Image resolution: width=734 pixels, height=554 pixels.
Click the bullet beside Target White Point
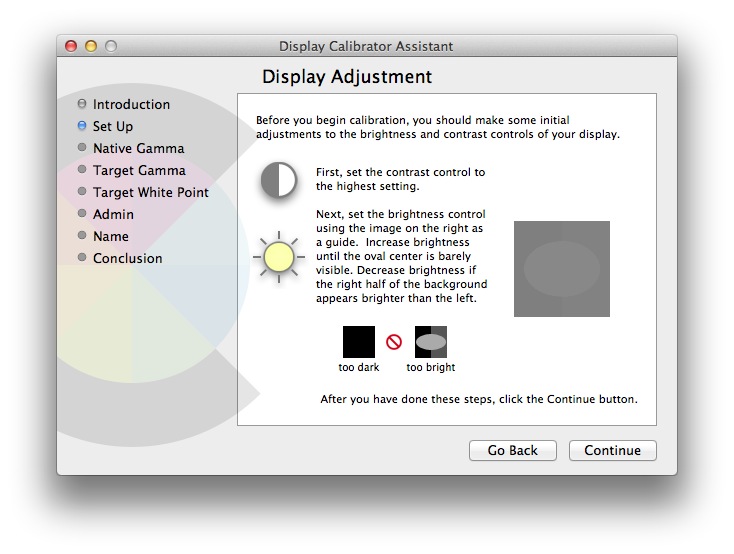coord(82,191)
